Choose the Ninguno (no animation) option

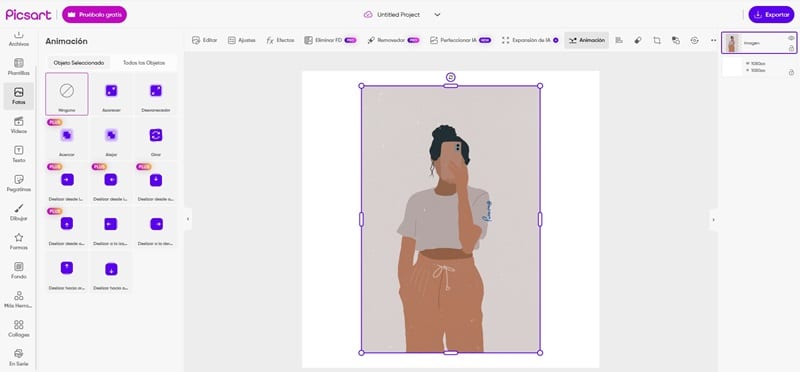click(x=66, y=94)
